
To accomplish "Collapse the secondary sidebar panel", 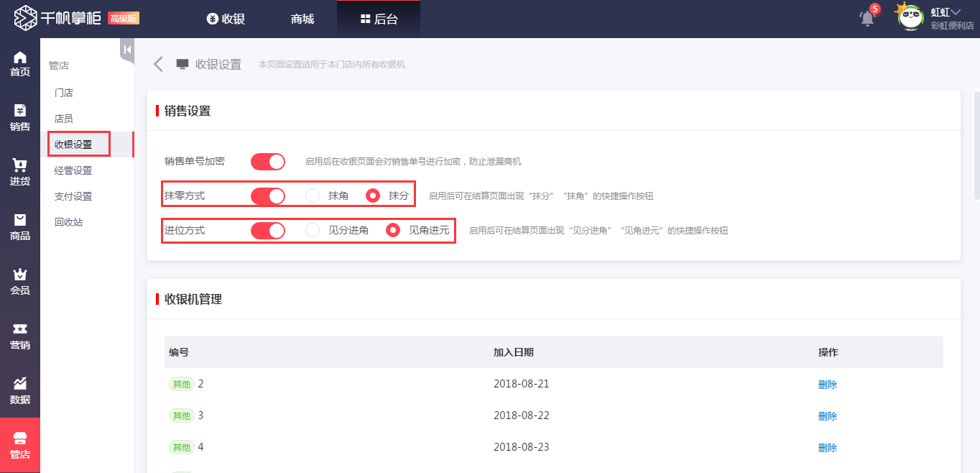I will (x=127, y=50).
